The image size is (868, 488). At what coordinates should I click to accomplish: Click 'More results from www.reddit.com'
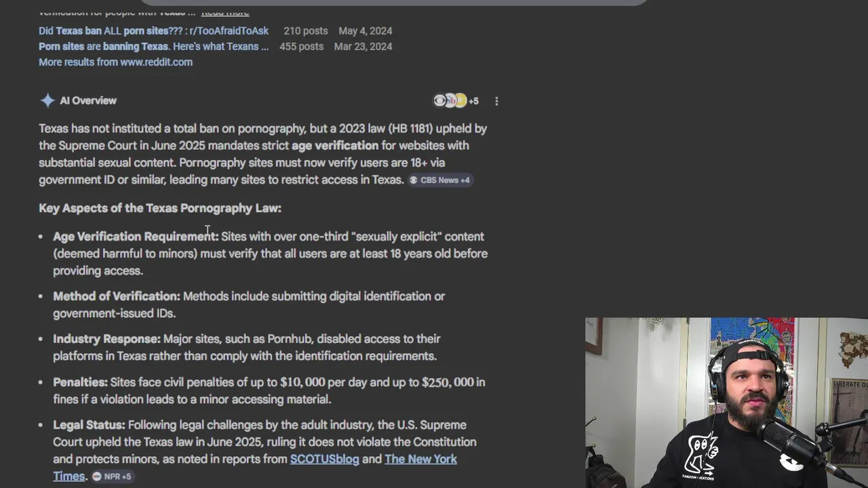[x=115, y=62]
